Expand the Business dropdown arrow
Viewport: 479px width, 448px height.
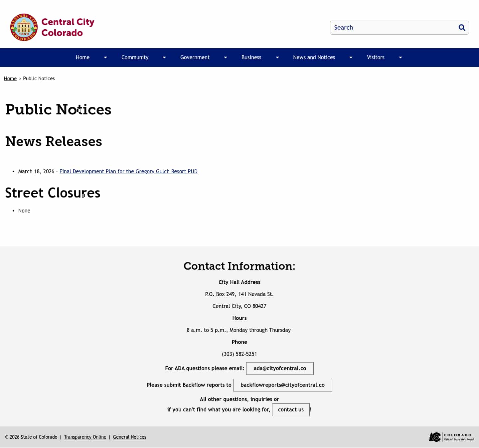pos(277,57)
